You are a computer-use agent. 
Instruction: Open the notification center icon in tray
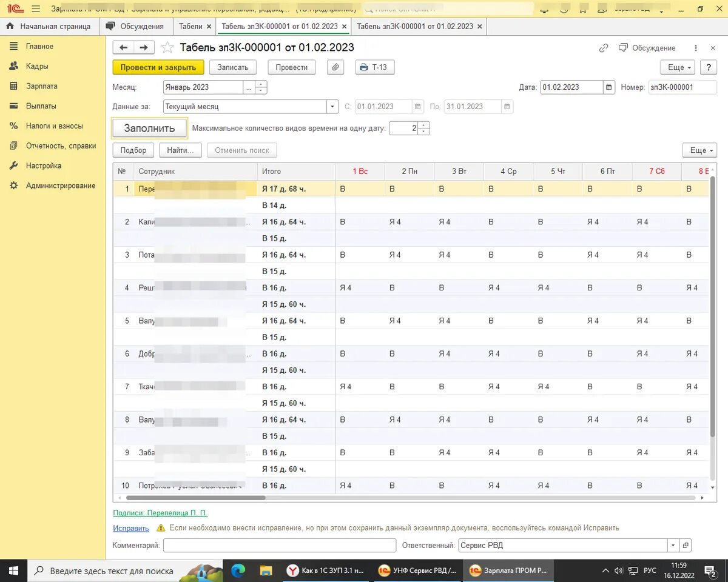coord(710,570)
